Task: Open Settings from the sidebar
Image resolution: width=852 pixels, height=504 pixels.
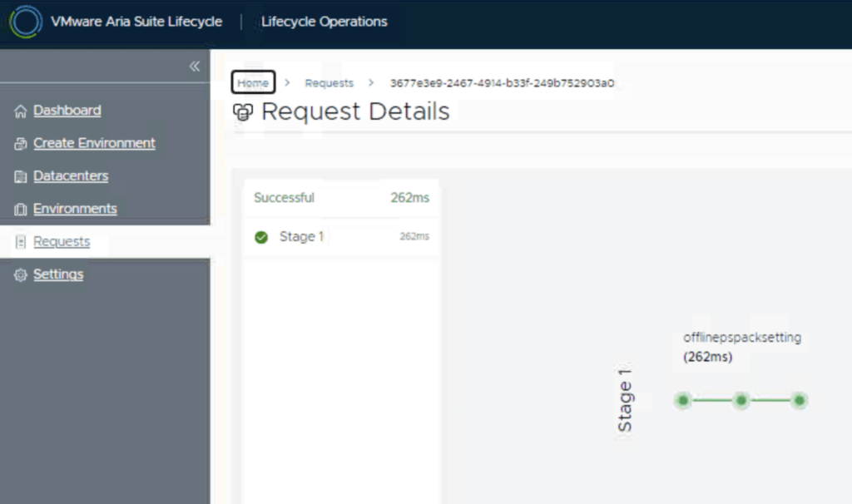Action: click(58, 274)
